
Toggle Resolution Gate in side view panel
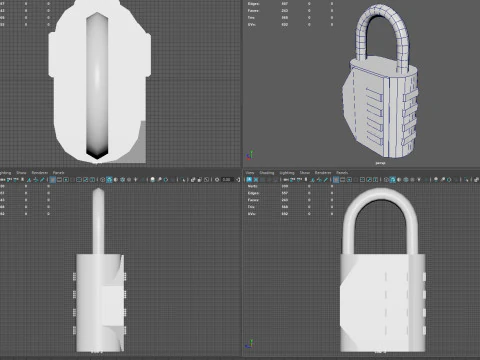66,179
